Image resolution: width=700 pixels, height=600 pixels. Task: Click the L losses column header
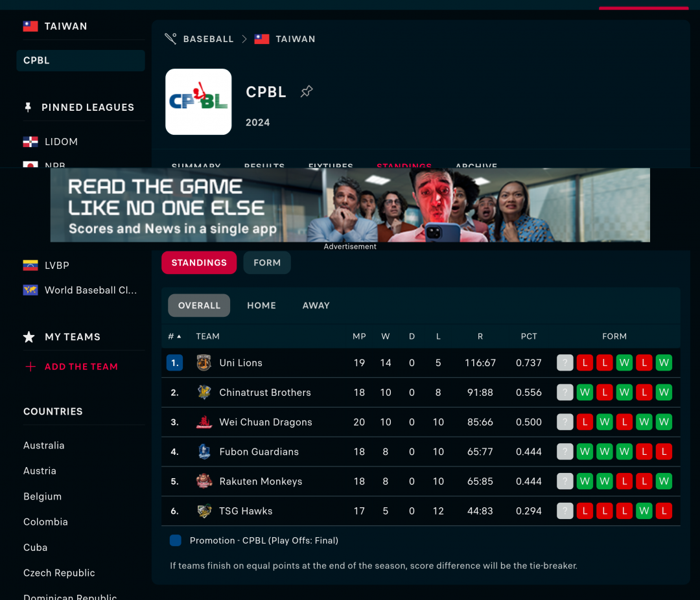(x=438, y=336)
